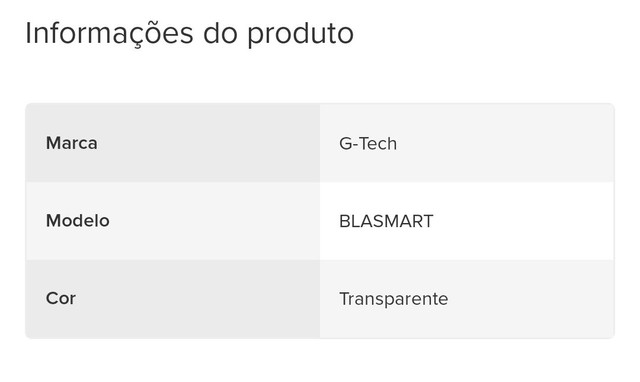The height and width of the screenshot is (382, 640).
Task: Click the G-Tech brand value
Action: pyautogui.click(x=368, y=144)
